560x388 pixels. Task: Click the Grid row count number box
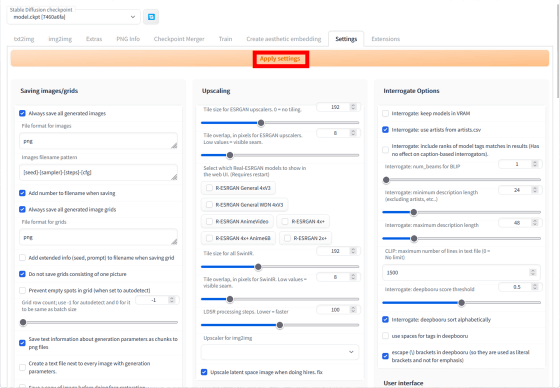[x=157, y=300]
